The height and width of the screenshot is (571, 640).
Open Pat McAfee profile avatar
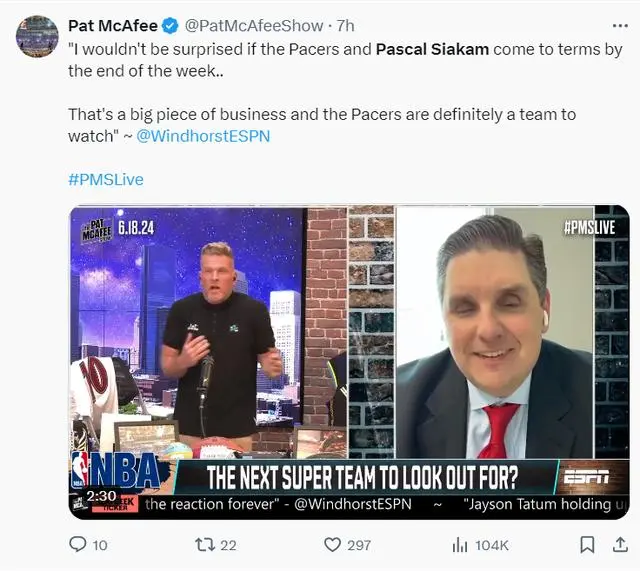tap(37, 37)
